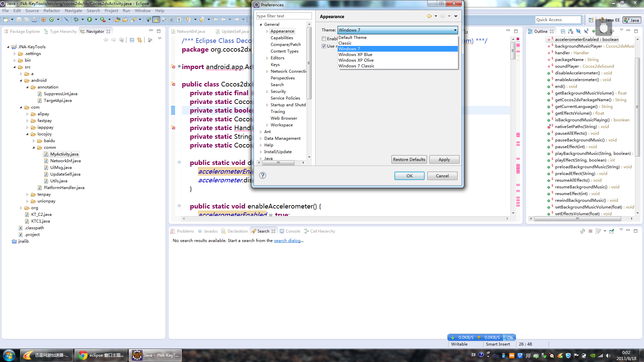644x362 pixels.
Task: Click the green Run button in toolbar
Action: pos(90,20)
